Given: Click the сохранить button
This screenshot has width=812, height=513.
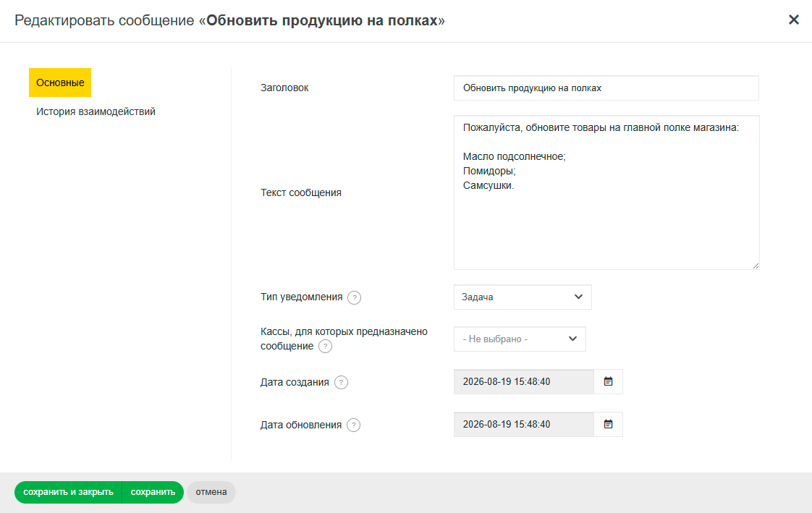Looking at the screenshot, I should pyautogui.click(x=153, y=492).
